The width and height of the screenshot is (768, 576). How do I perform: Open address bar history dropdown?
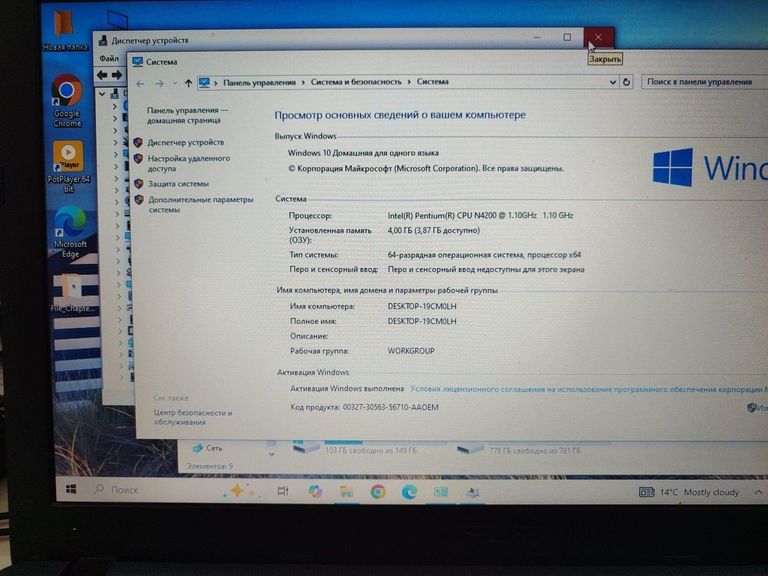[x=612, y=82]
